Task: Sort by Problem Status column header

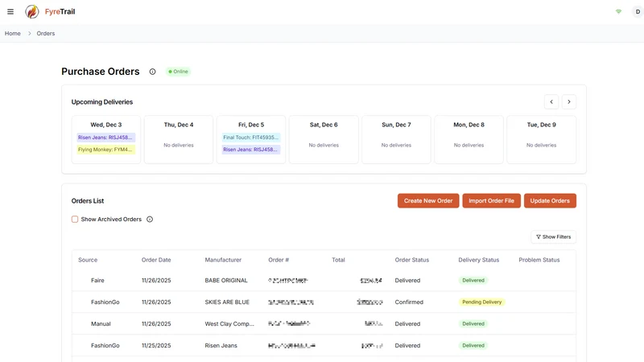Action: [539, 260]
